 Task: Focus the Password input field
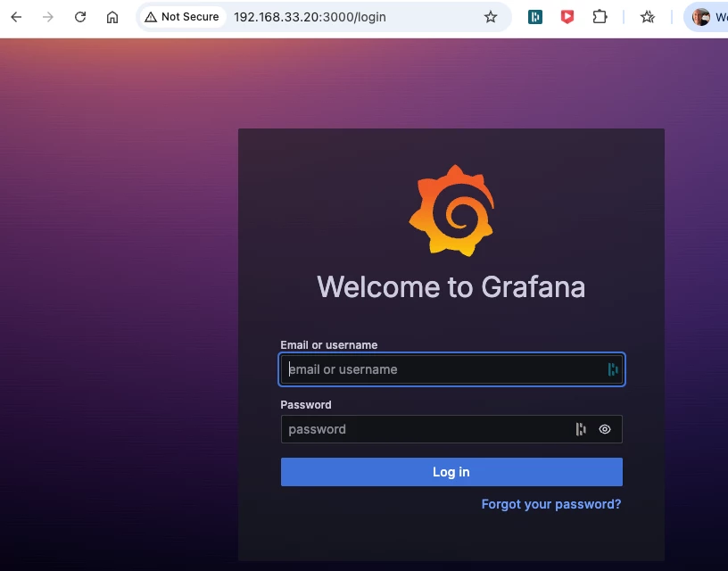pos(451,429)
